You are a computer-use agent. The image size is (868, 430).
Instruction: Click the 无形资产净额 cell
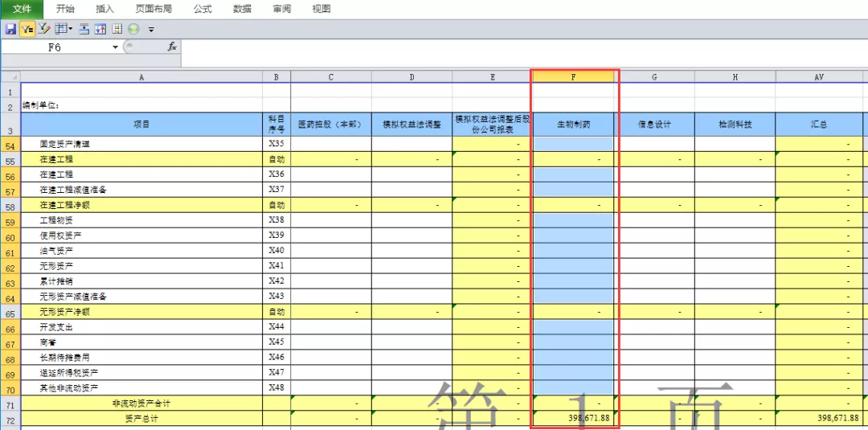141,312
